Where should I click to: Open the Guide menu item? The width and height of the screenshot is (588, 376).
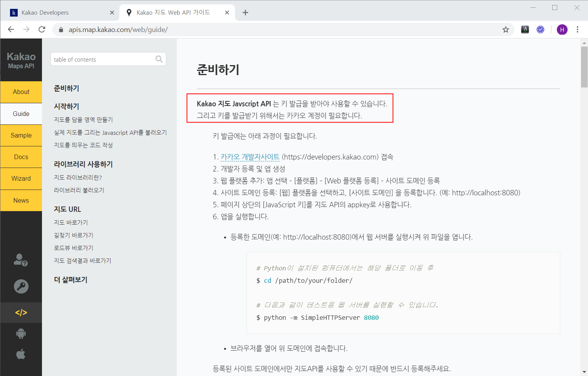(x=21, y=114)
